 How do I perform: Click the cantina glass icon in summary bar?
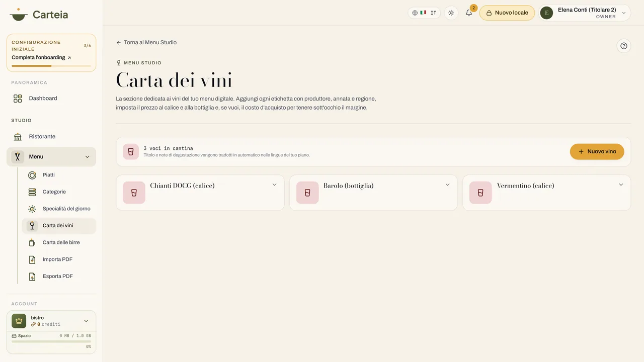pos(131,151)
